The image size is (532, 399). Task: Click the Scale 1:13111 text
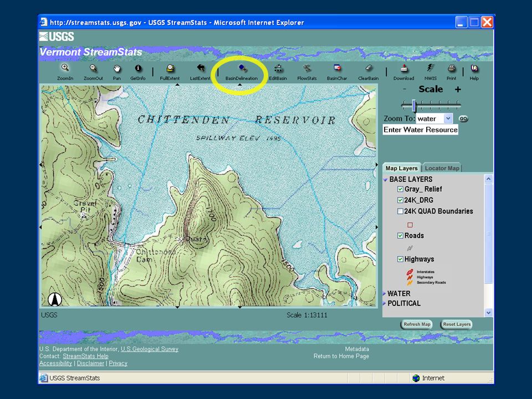pos(306,315)
